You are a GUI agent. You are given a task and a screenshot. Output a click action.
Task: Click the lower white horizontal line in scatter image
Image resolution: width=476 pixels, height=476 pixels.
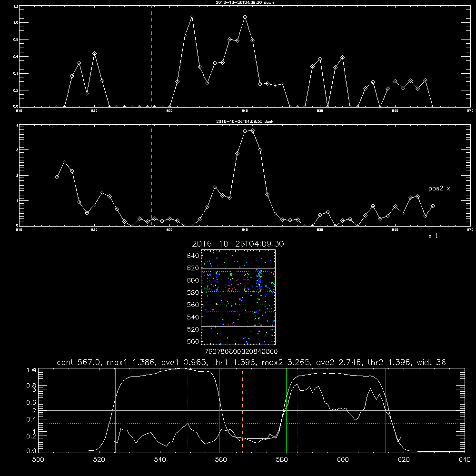click(x=238, y=326)
